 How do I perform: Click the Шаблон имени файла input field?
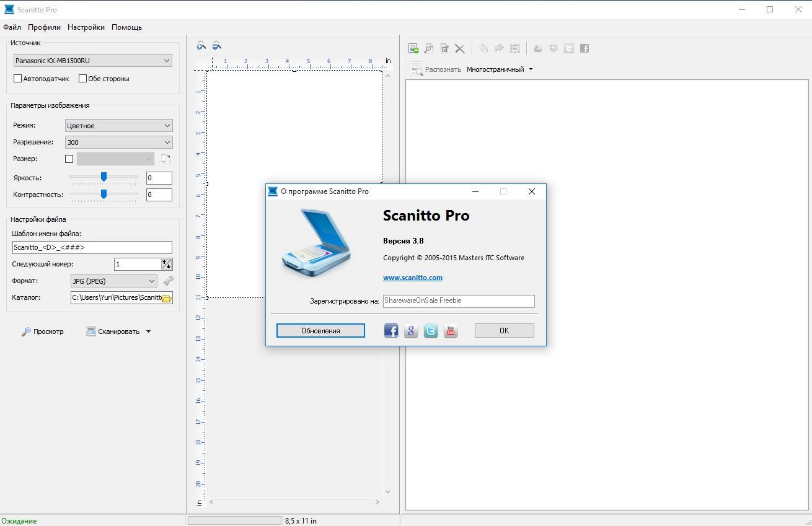92,247
